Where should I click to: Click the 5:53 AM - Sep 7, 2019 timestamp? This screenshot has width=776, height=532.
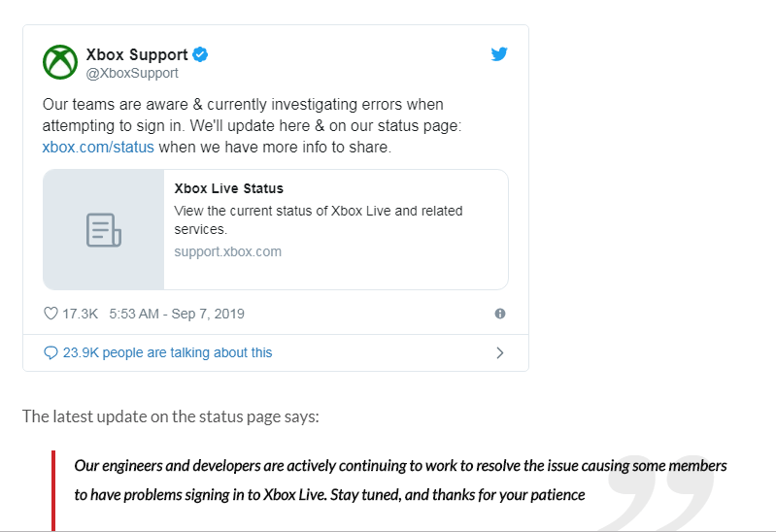(x=177, y=314)
